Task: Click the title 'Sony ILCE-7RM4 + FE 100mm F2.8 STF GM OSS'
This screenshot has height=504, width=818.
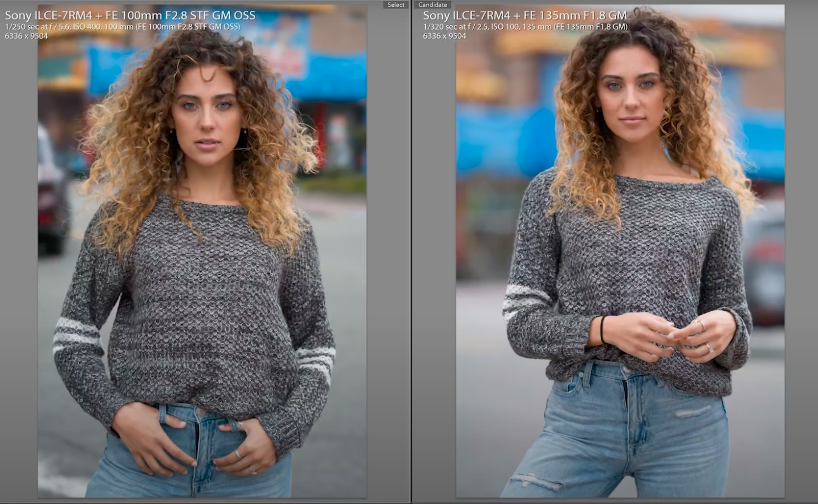Action: (x=130, y=15)
